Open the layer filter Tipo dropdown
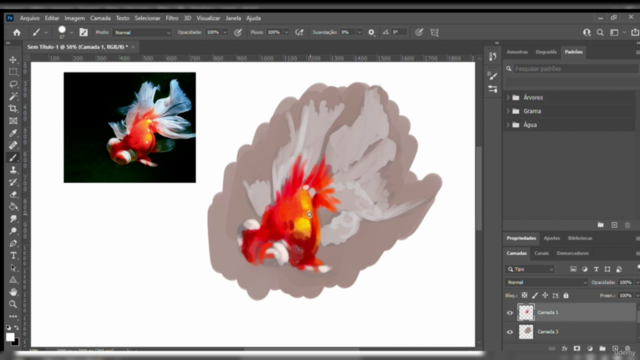The image size is (640, 360). (530, 269)
